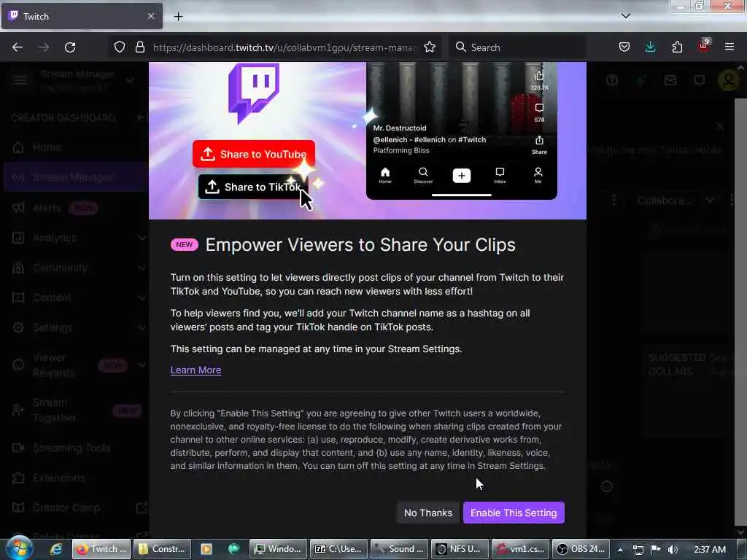Expand Analytics section chevron

[142, 238]
